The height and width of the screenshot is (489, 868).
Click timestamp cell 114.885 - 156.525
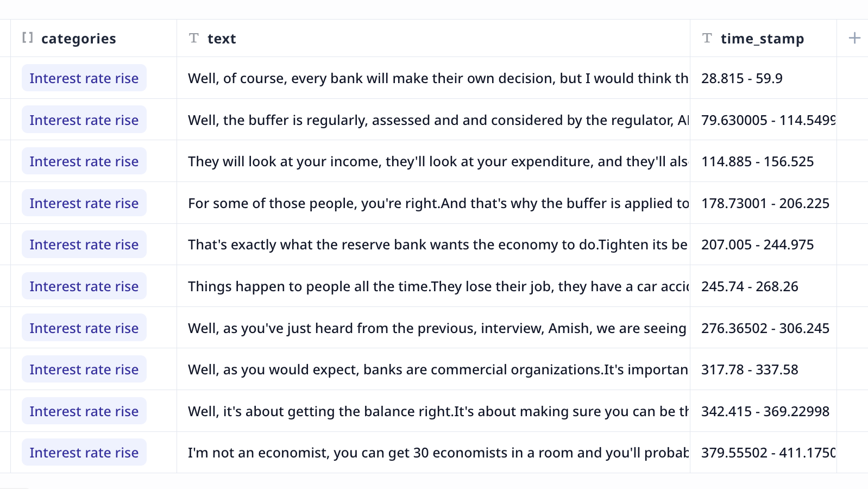763,161
